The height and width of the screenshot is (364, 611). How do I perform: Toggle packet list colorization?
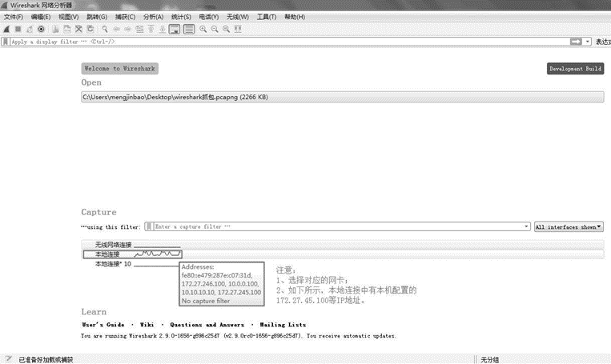189,29
